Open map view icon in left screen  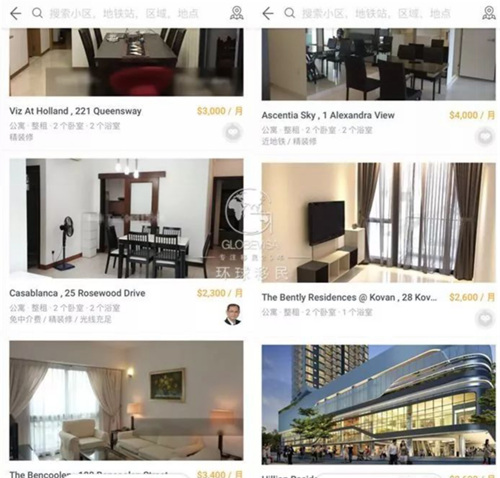coord(237,13)
